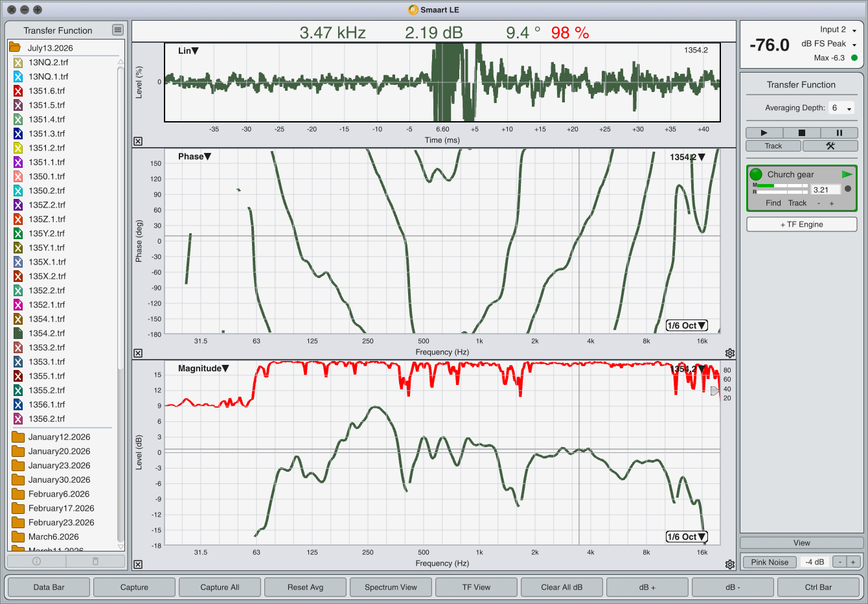The image size is (868, 604).
Task: Open the Averaging Depth dropdown
Action: pos(841,108)
